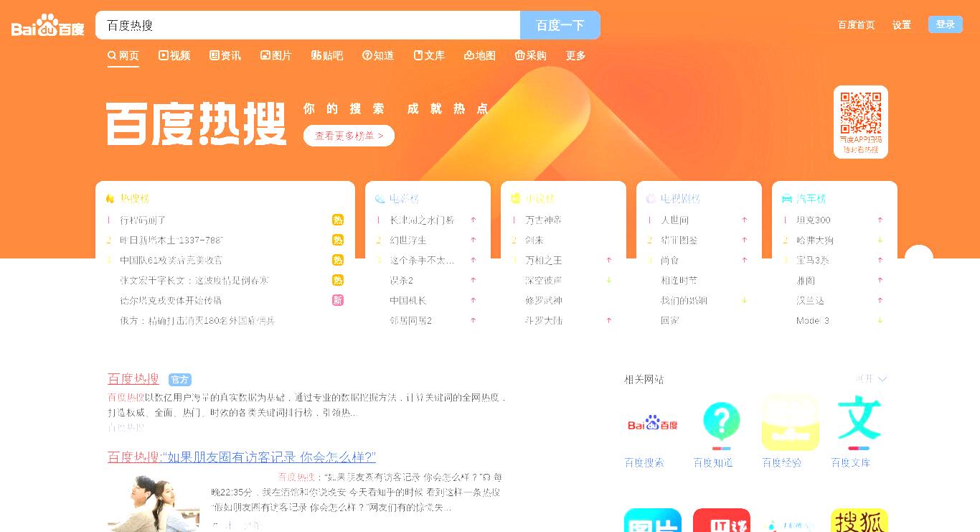
Task: Click the TV icon beside 电视剧榜
Action: tap(651, 198)
